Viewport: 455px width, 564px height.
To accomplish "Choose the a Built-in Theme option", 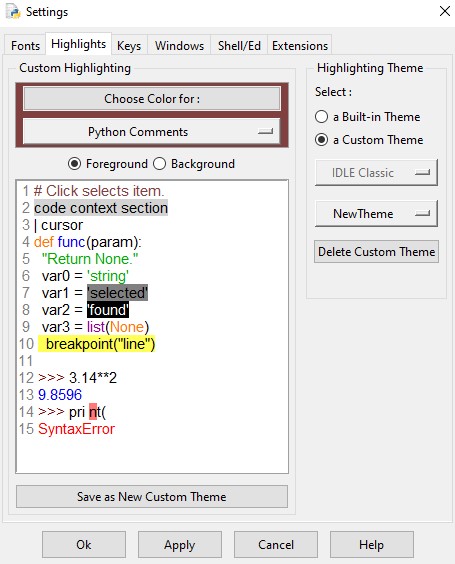I will [x=321, y=117].
